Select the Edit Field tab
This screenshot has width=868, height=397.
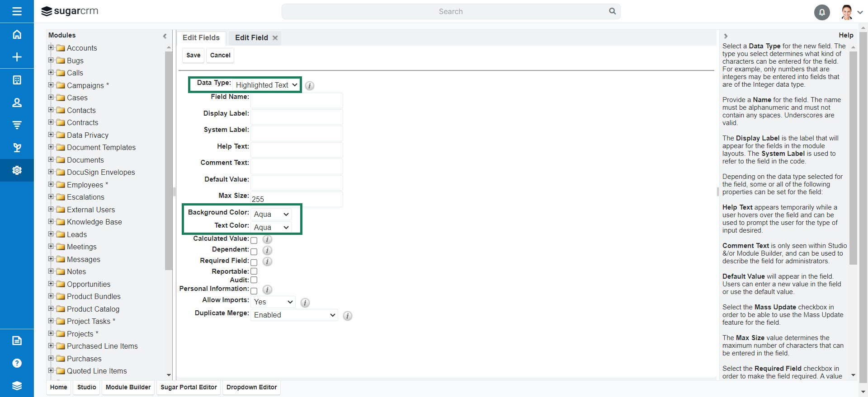pyautogui.click(x=251, y=38)
